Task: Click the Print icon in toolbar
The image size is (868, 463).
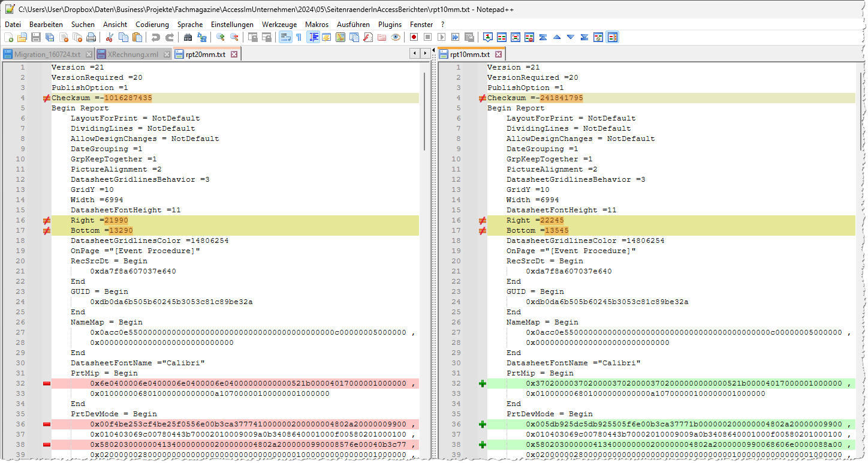Action: click(x=91, y=37)
